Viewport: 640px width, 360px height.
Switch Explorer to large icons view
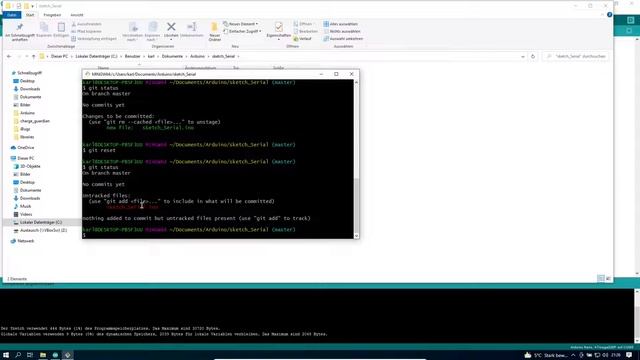click(608, 278)
